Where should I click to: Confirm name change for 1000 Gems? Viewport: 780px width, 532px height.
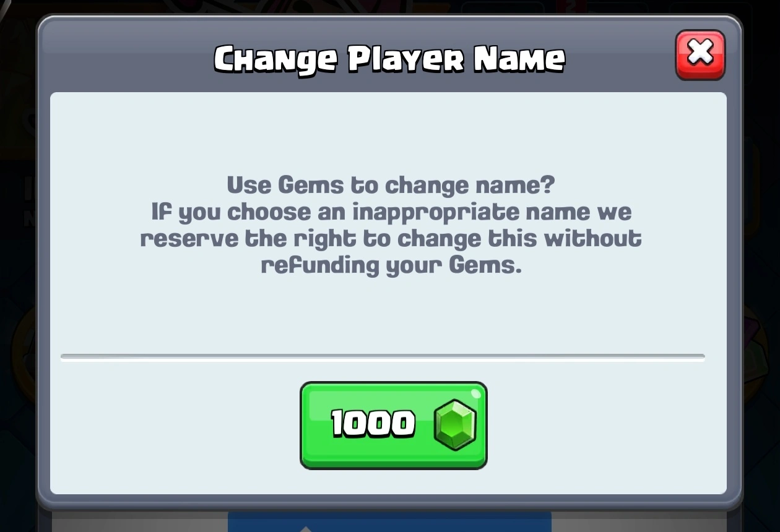pyautogui.click(x=394, y=426)
